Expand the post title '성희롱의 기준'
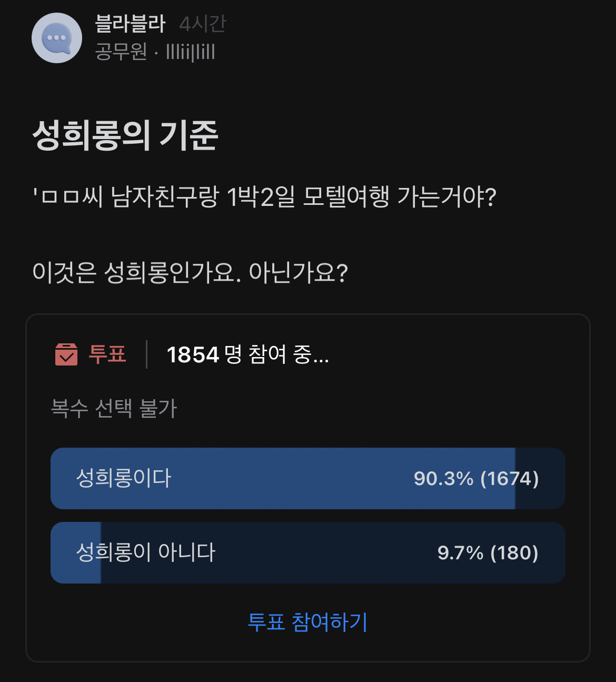 pos(126,135)
